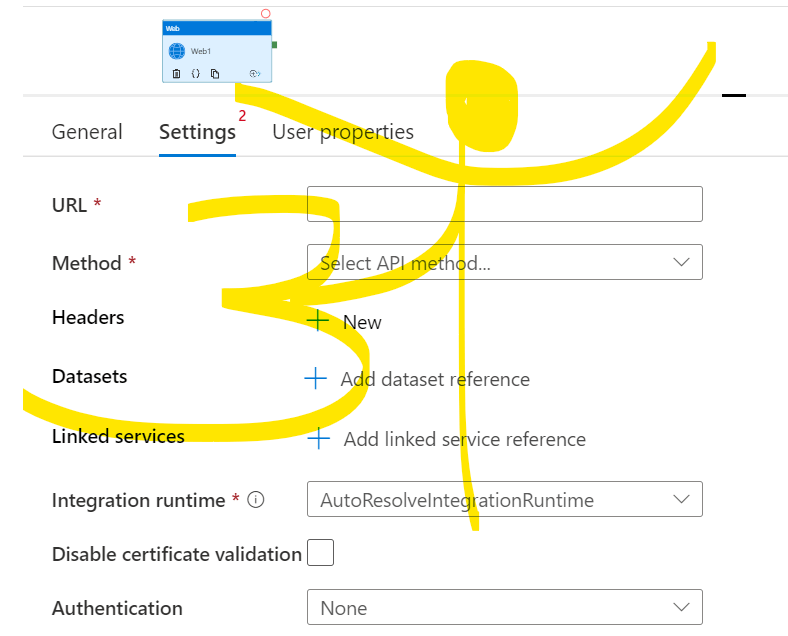Switch to the General tab
The height and width of the screenshot is (636, 788).
pos(87,132)
